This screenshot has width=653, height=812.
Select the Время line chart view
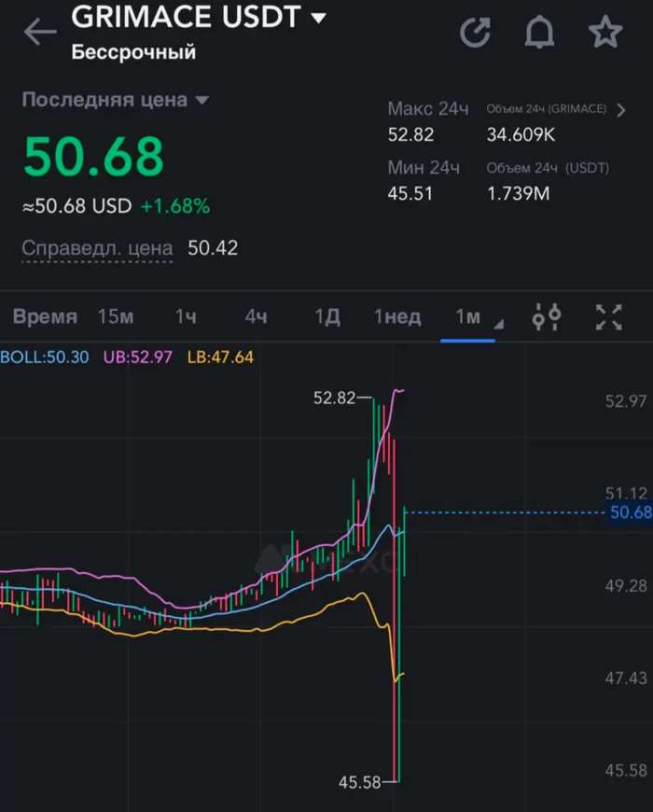pos(45,317)
